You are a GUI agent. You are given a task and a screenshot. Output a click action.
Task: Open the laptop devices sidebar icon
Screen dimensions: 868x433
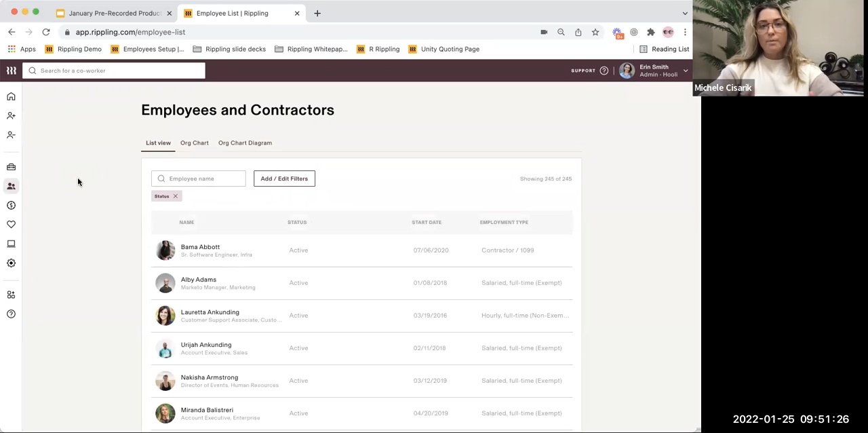(x=11, y=244)
